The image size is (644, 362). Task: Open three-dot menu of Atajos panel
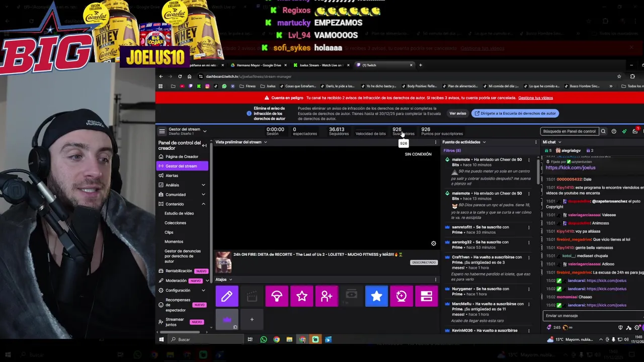[x=436, y=280]
